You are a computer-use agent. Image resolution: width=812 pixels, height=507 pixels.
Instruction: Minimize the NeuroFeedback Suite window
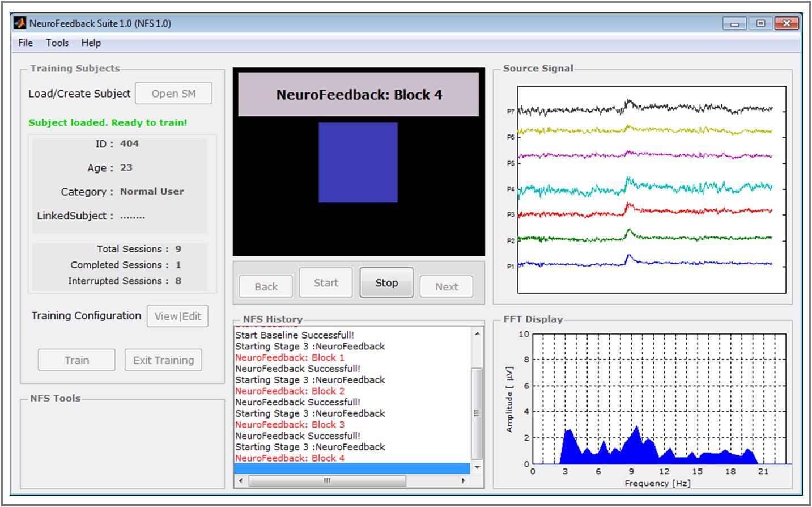point(734,24)
